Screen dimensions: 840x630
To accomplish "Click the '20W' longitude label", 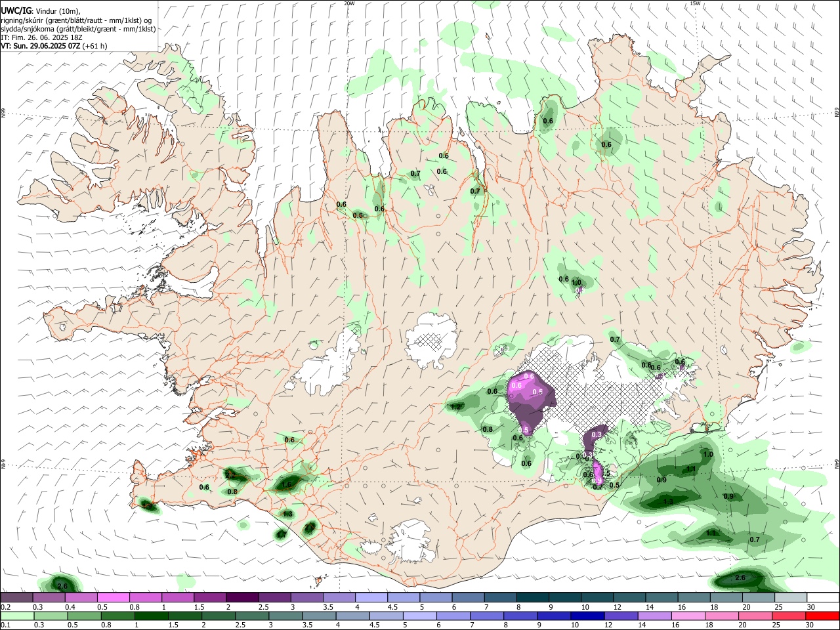I will pos(349,3).
